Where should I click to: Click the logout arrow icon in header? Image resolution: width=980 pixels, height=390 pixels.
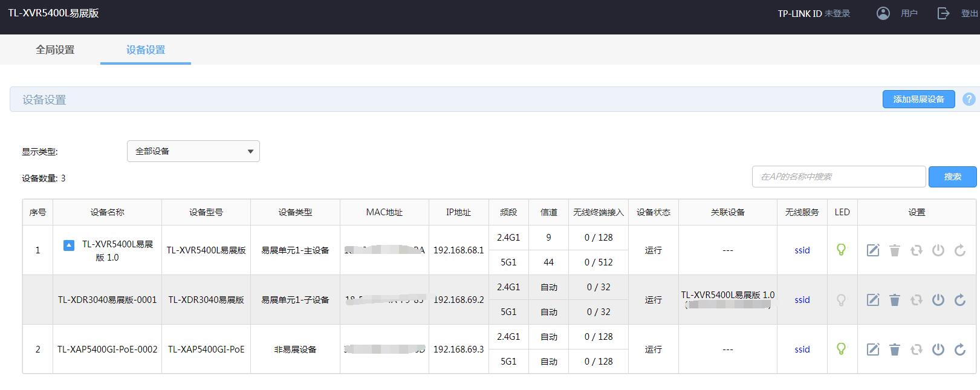944,13
